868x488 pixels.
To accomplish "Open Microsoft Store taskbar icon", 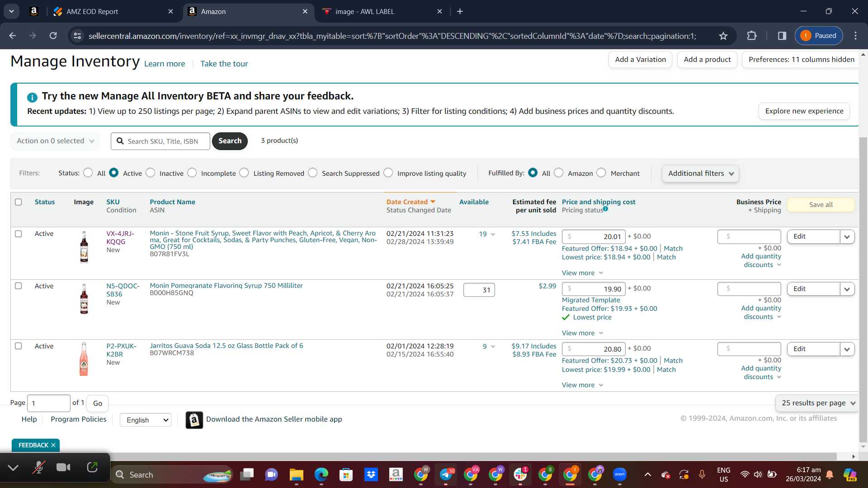I will click(346, 474).
